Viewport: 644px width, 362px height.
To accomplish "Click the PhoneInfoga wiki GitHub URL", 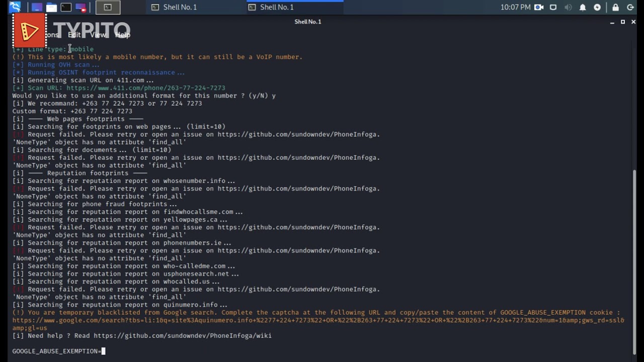I will click(183, 335).
